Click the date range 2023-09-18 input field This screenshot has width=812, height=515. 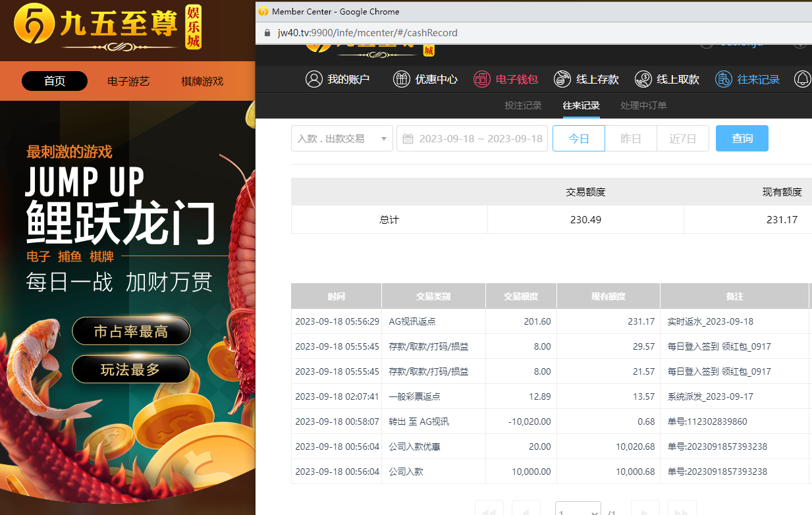pyautogui.click(x=472, y=138)
